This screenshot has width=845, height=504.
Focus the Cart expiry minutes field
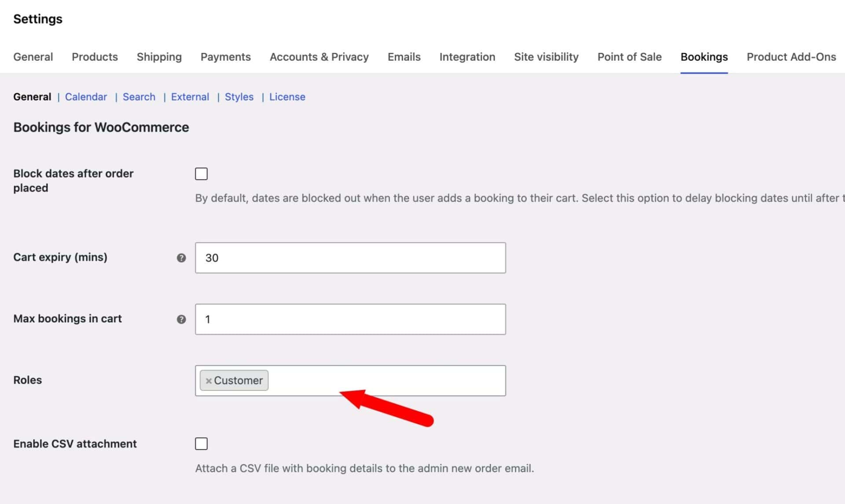pos(350,258)
